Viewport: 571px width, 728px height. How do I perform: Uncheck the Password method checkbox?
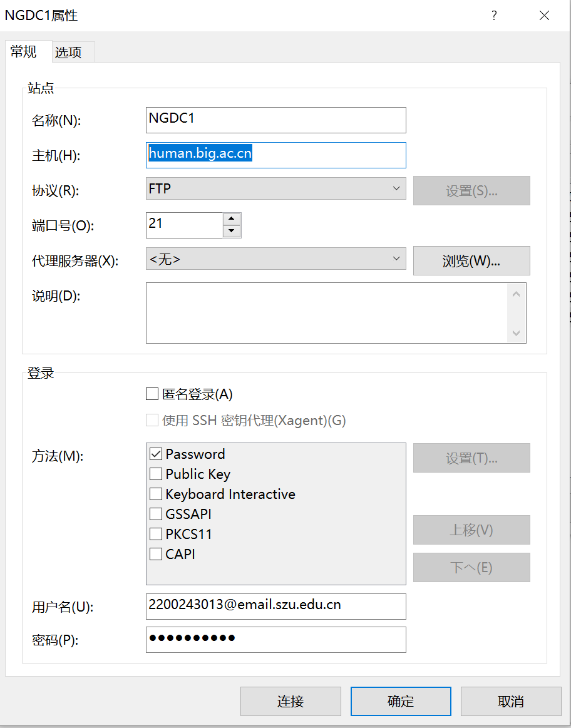(x=156, y=454)
